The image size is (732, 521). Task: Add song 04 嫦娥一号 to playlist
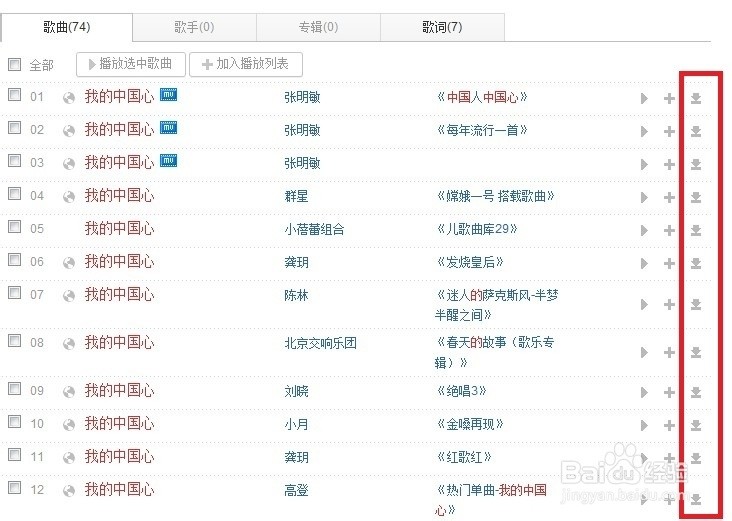tap(669, 197)
